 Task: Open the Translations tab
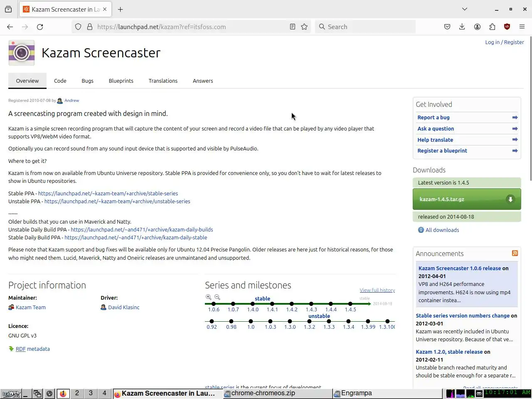click(x=163, y=81)
